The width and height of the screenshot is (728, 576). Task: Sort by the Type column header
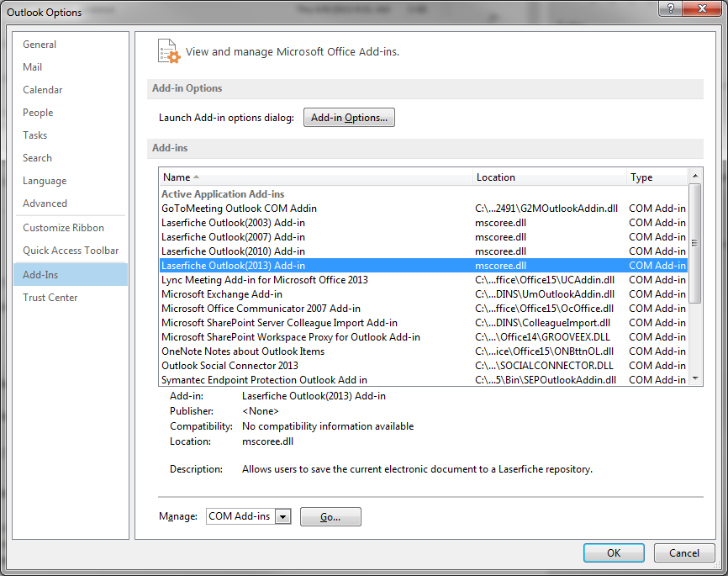pos(657,177)
